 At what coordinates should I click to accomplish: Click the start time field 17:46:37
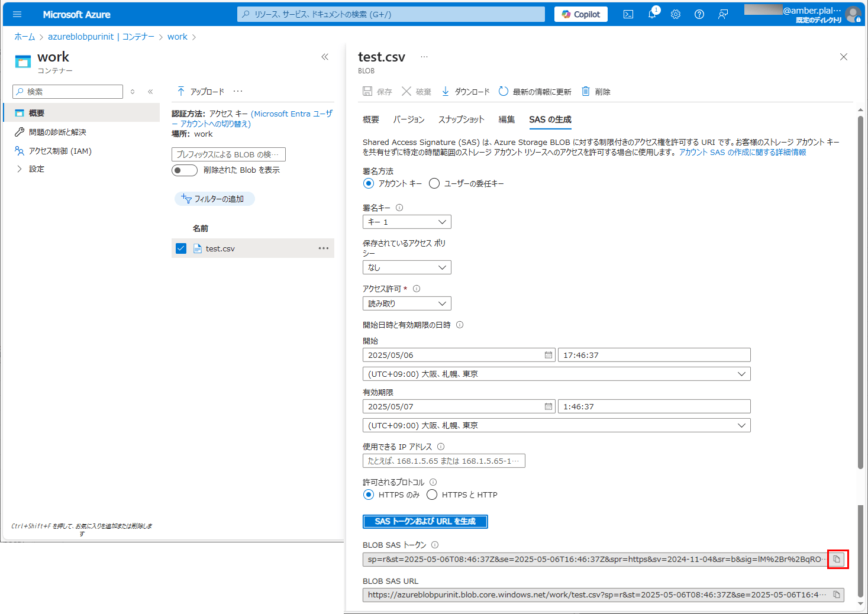pos(654,355)
